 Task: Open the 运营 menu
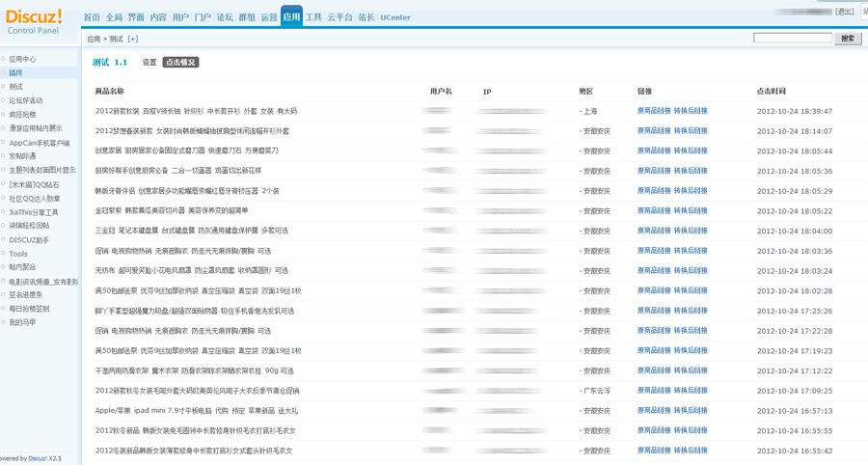click(x=269, y=17)
